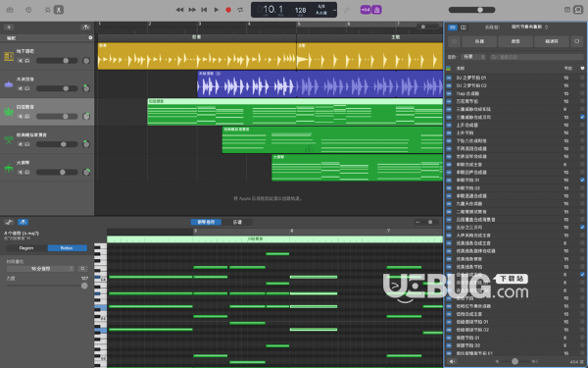Select the green synth keyboard track icon
588x368 pixels.
click(x=9, y=112)
